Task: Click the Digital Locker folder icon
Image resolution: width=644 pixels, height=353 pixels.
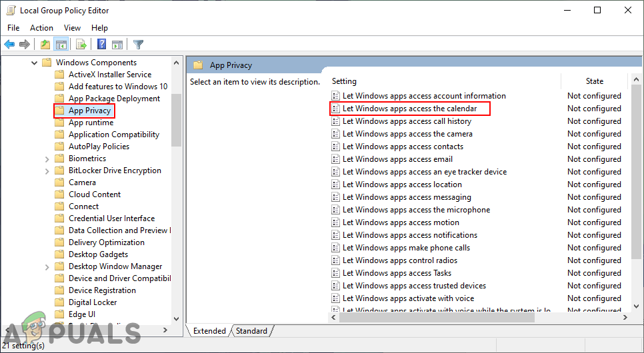Action: 59,302
